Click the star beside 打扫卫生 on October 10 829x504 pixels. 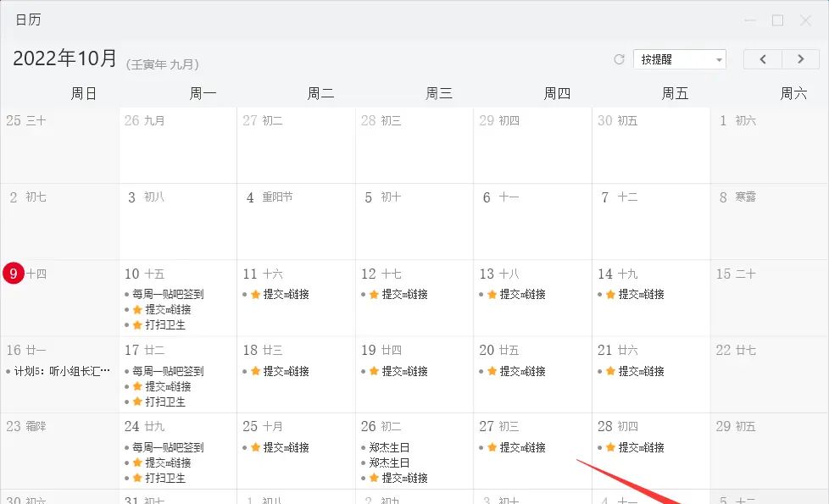tap(137, 324)
